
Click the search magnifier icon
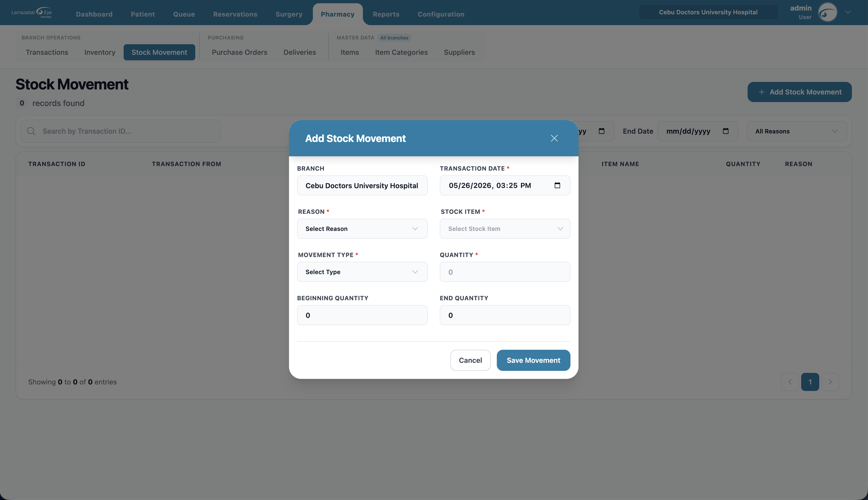coord(31,131)
